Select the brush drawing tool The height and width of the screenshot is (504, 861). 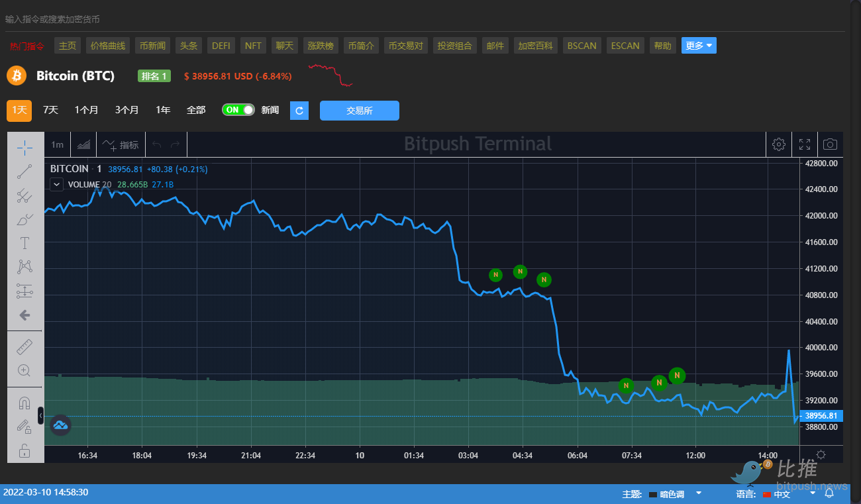25,219
